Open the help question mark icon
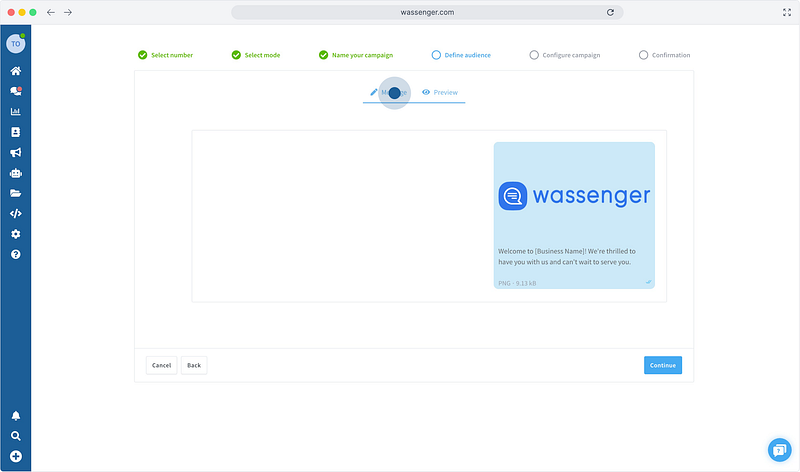Image resolution: width=800 pixels, height=472 pixels. pyautogui.click(x=15, y=254)
